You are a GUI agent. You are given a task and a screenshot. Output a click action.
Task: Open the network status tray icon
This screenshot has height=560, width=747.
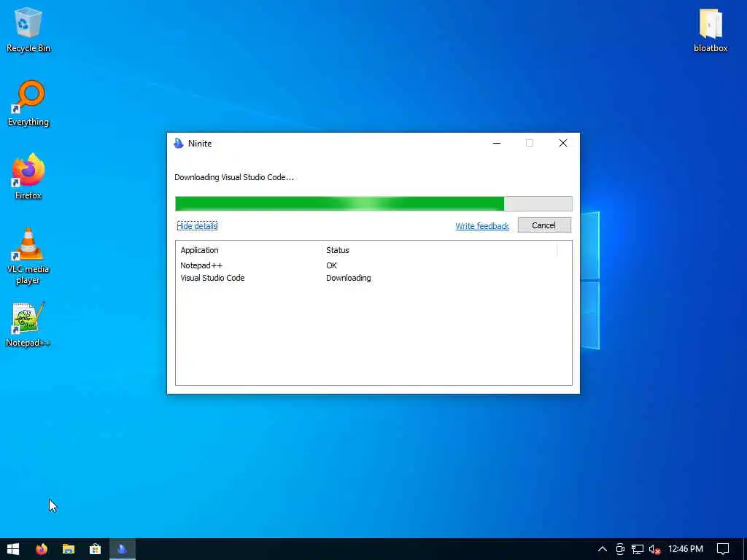click(x=638, y=549)
